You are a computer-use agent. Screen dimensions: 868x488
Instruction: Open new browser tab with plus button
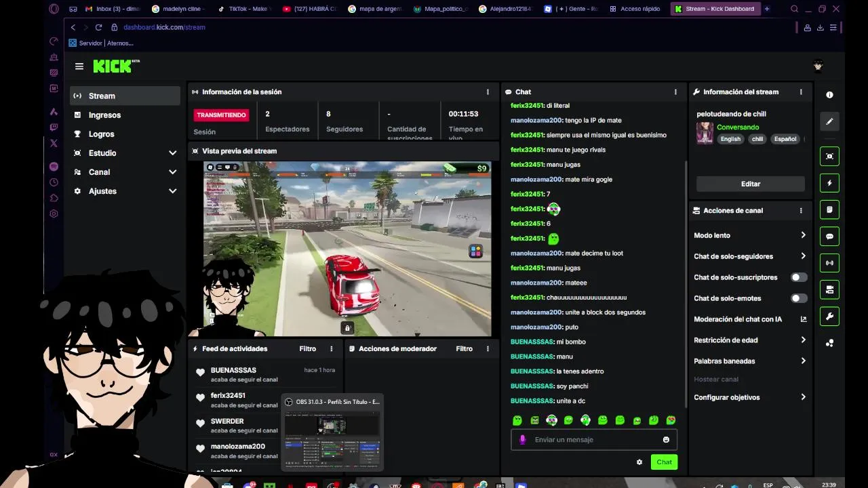tap(767, 9)
